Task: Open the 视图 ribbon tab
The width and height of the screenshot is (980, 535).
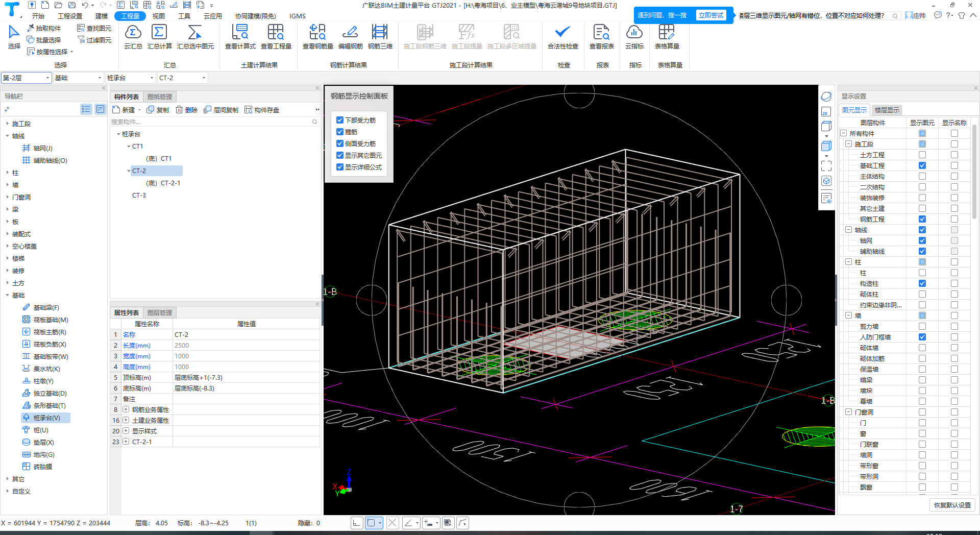Action: tap(159, 16)
